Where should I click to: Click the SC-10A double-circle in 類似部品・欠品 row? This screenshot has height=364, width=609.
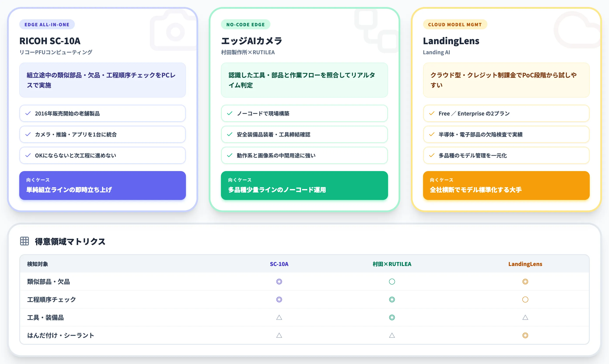[x=279, y=282]
